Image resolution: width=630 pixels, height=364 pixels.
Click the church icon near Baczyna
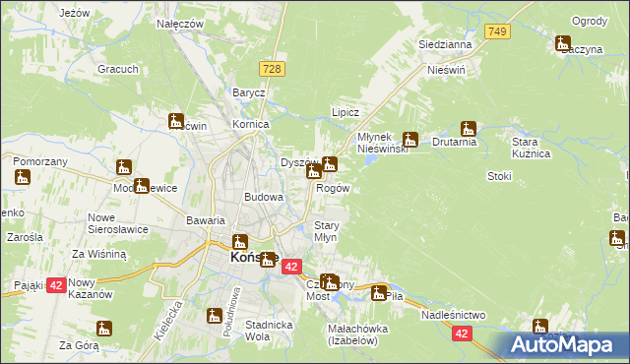(x=562, y=43)
